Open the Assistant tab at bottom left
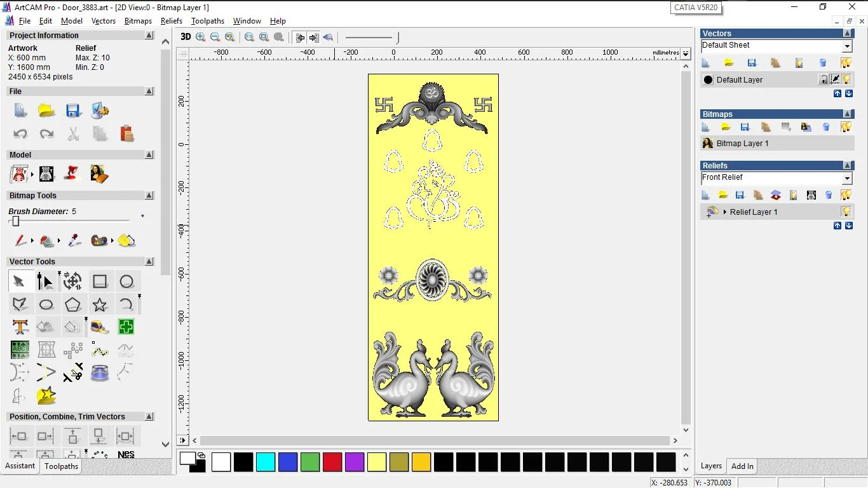868x488 pixels. (20, 466)
